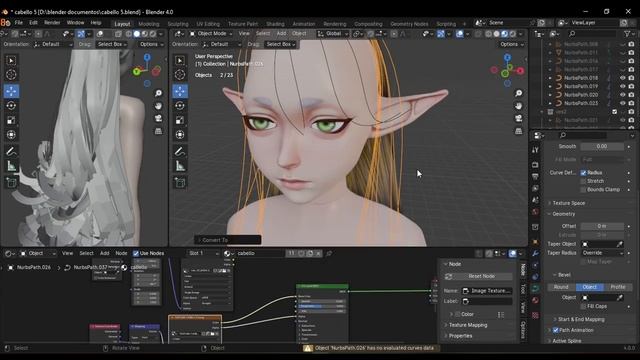The width and height of the screenshot is (640, 360).
Task: Adjust the Smooth value slider
Action: [602, 146]
